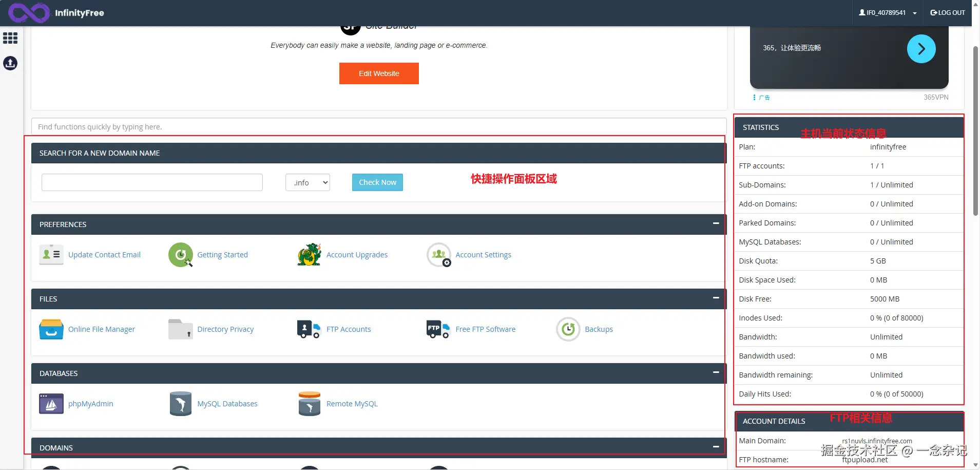Open the grid apps icon in sidebar
The height and width of the screenshot is (470, 980).
pos(10,38)
